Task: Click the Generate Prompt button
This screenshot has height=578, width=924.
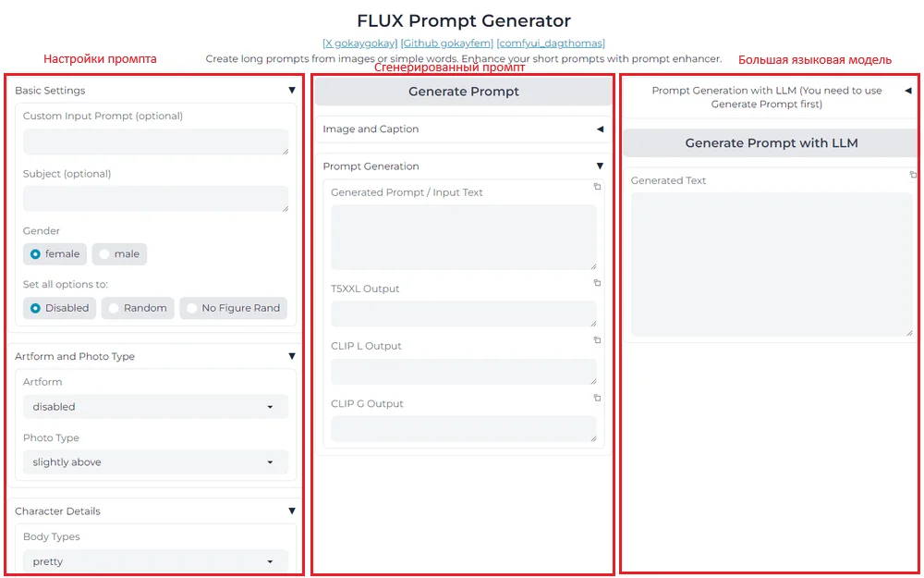Action: [x=463, y=92]
